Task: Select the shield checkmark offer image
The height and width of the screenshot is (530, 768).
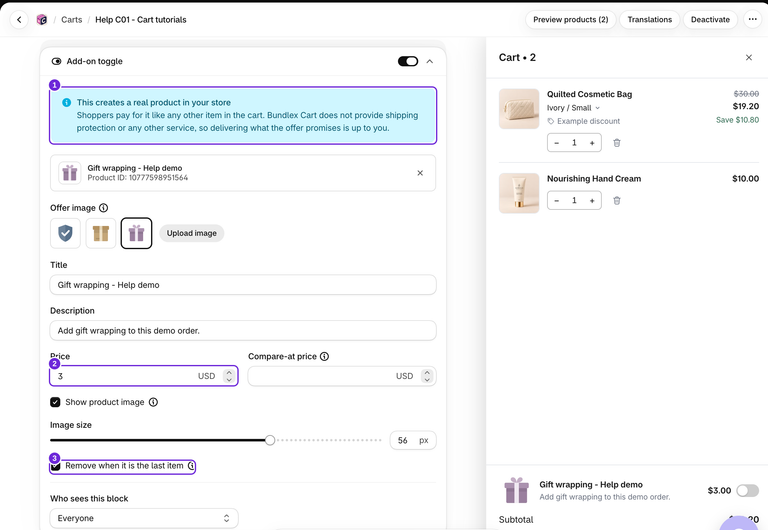Action: (x=65, y=233)
